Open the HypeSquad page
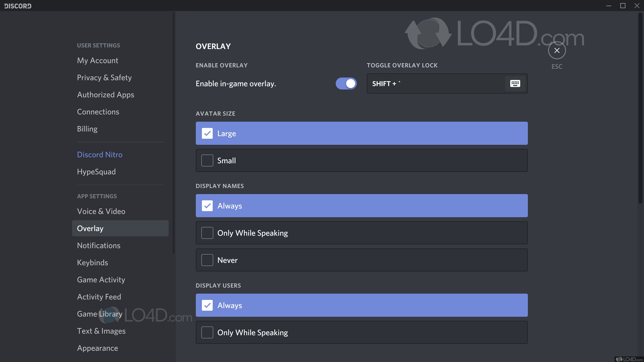 pyautogui.click(x=96, y=171)
